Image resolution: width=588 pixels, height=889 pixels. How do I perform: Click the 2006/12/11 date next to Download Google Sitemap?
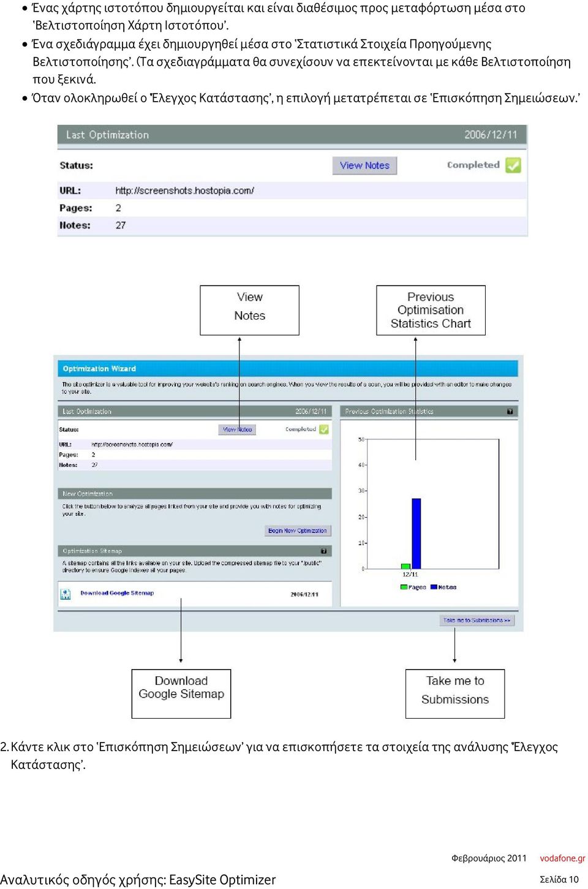[304, 594]
